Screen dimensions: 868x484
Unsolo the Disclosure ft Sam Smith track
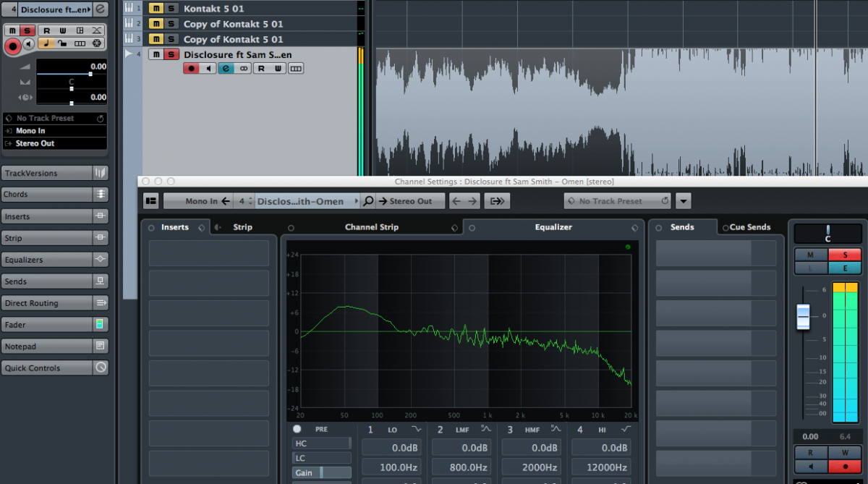point(171,54)
